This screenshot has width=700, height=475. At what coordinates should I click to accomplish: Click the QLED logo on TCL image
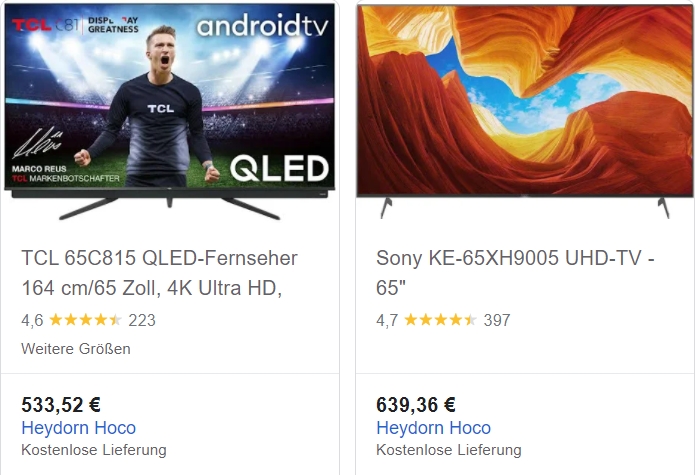[x=279, y=168]
